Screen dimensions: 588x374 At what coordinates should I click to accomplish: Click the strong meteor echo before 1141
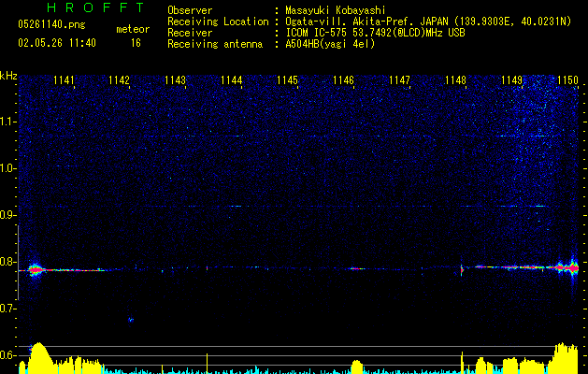click(36, 269)
